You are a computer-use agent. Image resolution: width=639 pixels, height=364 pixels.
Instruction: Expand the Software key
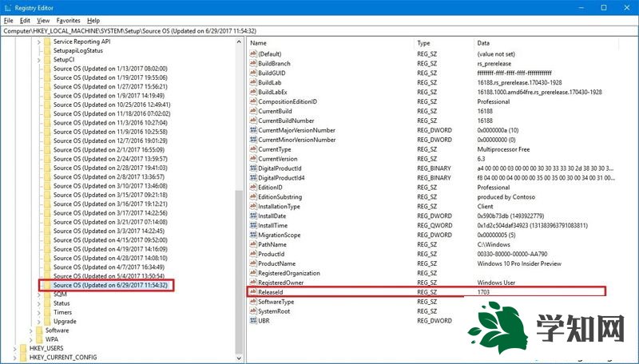tap(30, 330)
